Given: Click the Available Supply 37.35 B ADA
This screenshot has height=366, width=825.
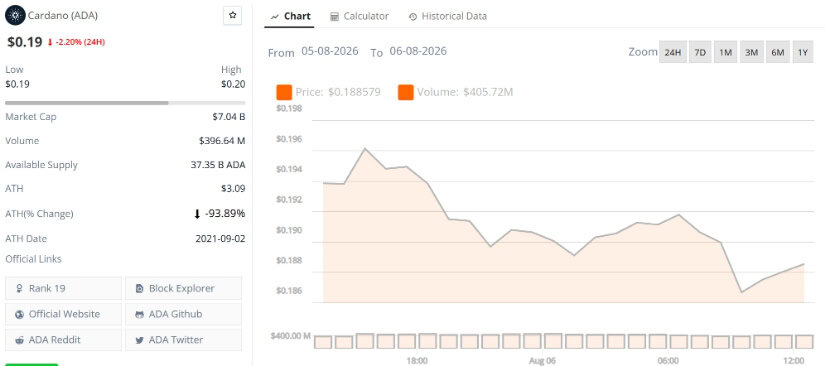Looking at the screenshot, I should 218,165.
